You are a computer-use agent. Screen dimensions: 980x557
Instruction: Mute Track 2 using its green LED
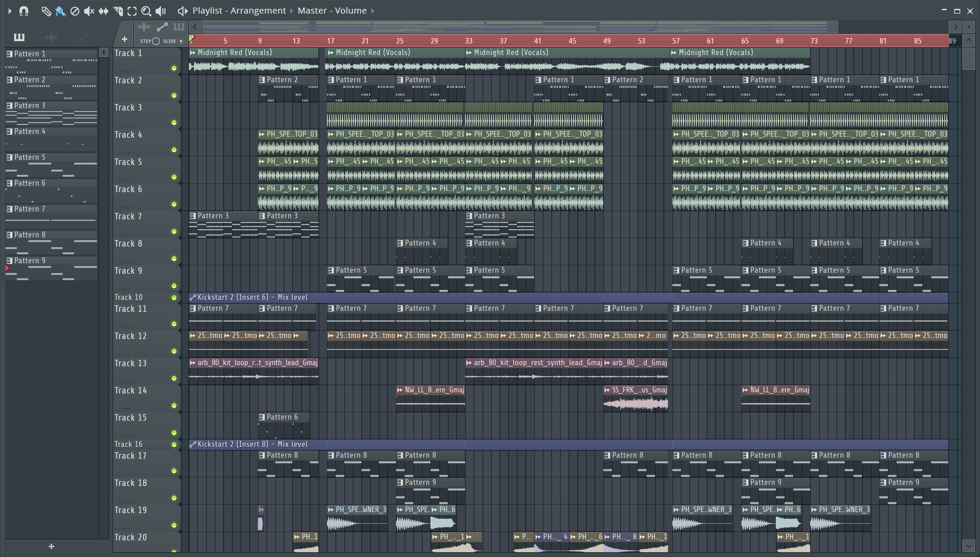[174, 95]
